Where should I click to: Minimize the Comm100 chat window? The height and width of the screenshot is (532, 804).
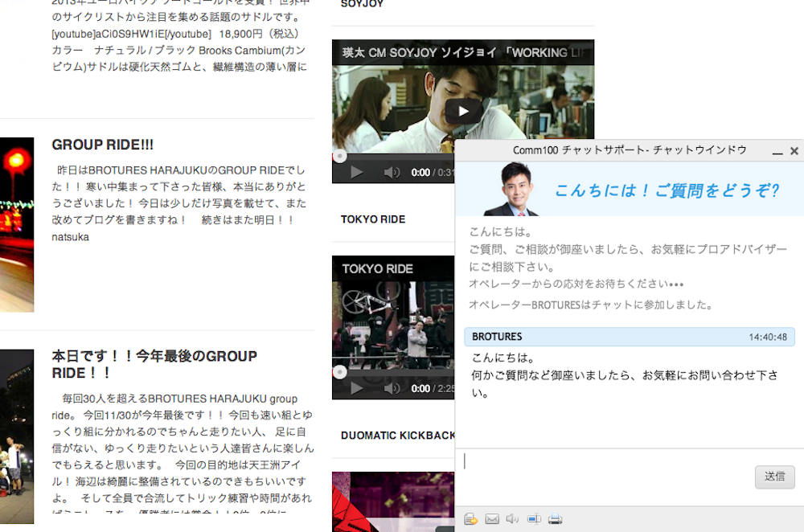[x=777, y=151]
